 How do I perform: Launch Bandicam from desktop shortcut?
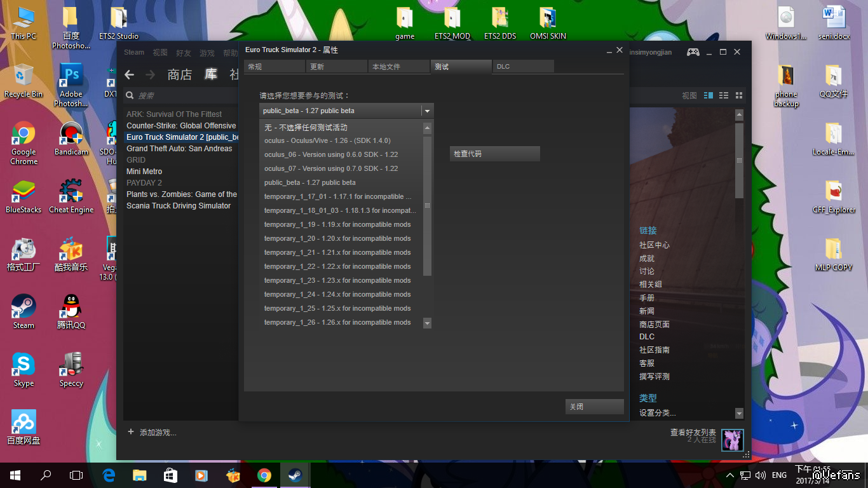click(71, 138)
